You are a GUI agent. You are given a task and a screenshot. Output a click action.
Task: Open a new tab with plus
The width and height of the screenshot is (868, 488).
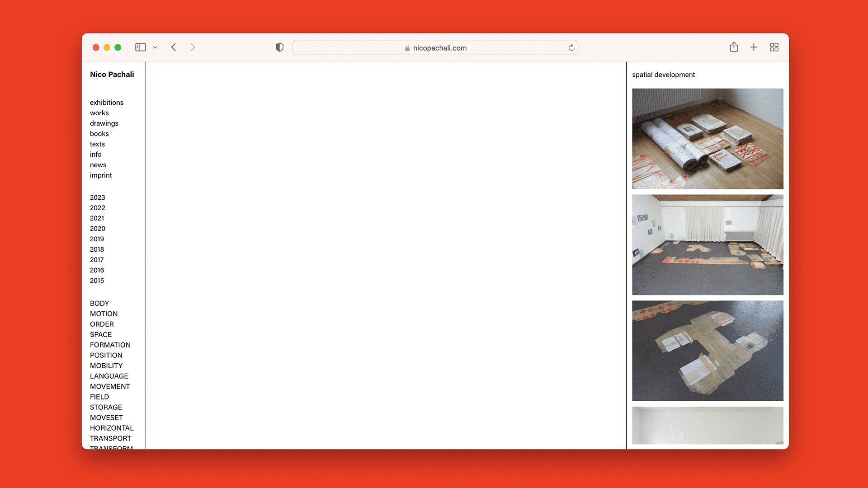click(x=754, y=47)
